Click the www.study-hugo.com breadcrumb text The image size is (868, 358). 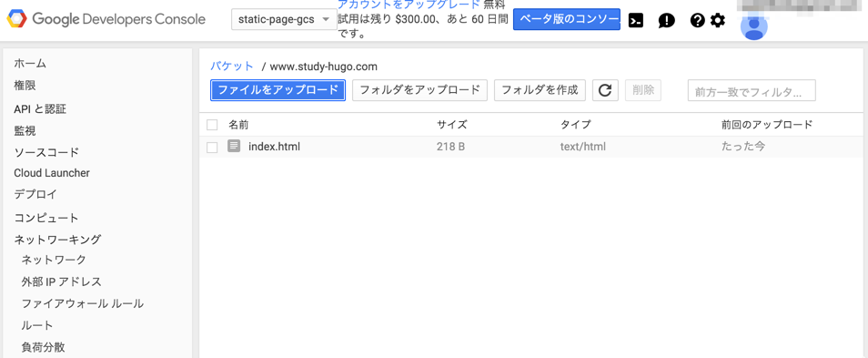click(323, 67)
